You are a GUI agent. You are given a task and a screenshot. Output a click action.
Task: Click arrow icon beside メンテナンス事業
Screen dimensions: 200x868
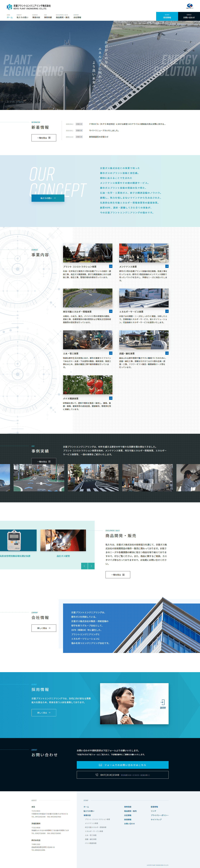coord(167,266)
